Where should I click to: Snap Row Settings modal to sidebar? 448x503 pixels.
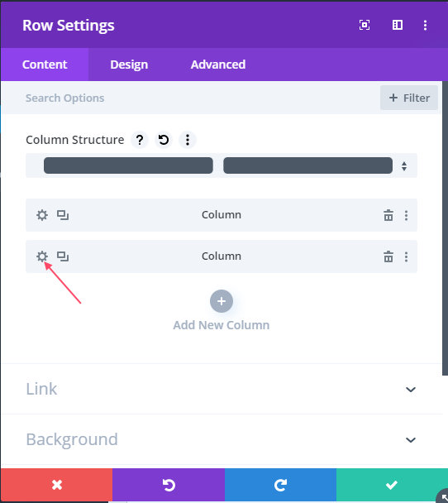[398, 25]
